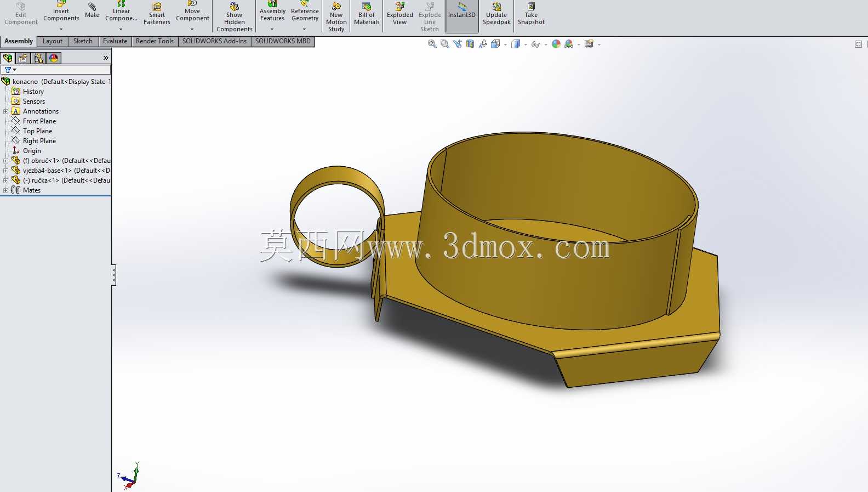Expand the vjezba4-base<1> component

(x=6, y=171)
